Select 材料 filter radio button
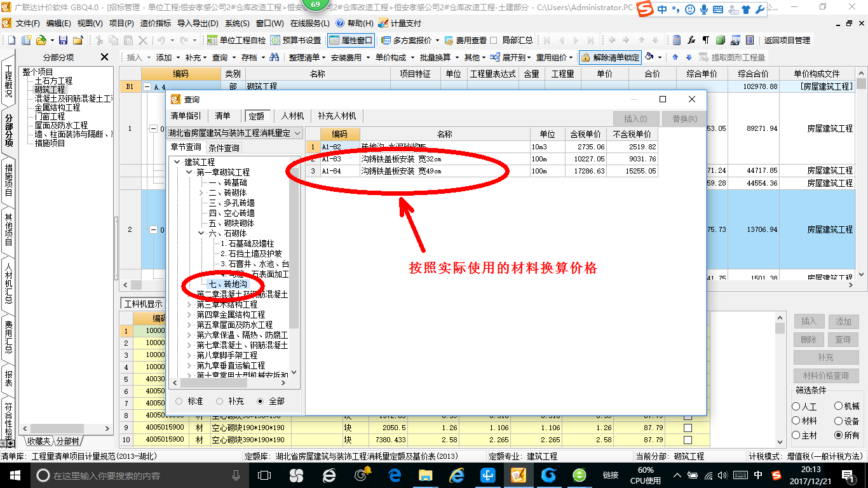Image resolution: width=868 pixels, height=488 pixels. point(796,421)
